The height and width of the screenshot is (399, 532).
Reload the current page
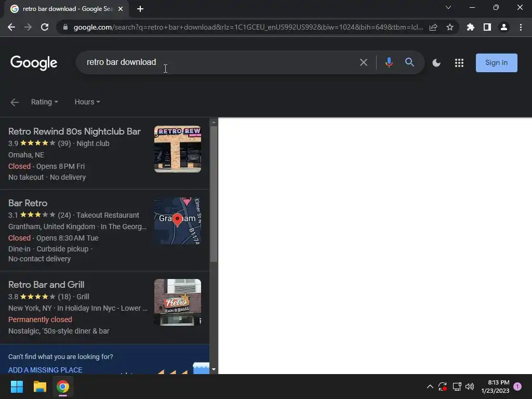pyautogui.click(x=45, y=27)
